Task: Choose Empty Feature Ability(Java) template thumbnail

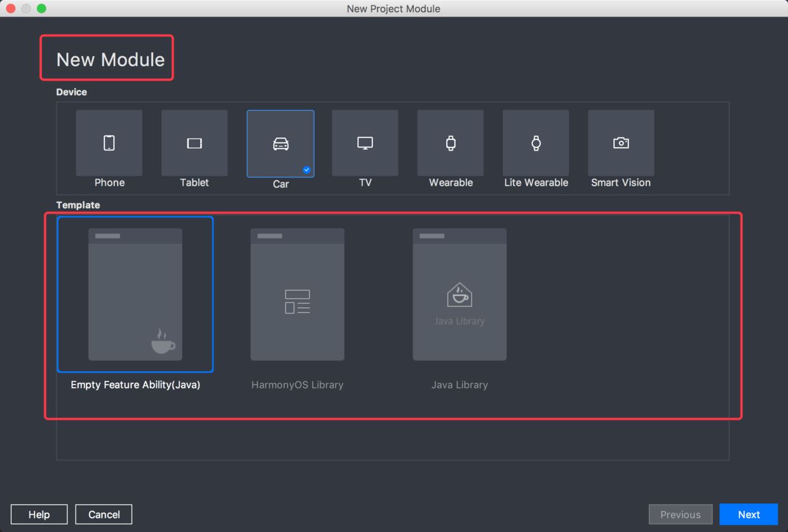Action: click(x=135, y=294)
